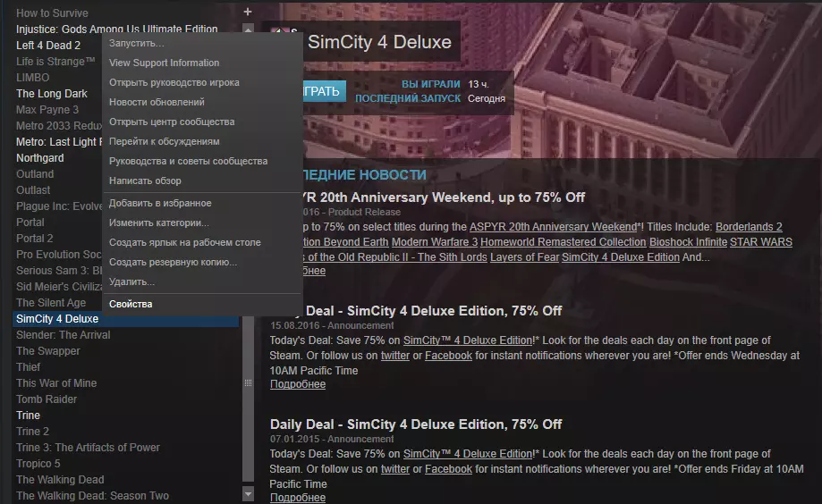822x504 pixels.
Task: Choose Написать обзор menu item
Action: (145, 181)
